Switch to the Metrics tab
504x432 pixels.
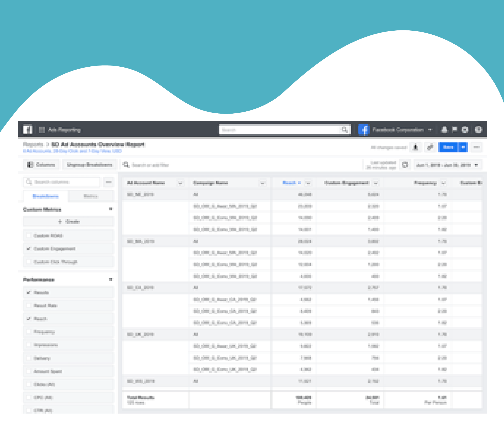91,196
